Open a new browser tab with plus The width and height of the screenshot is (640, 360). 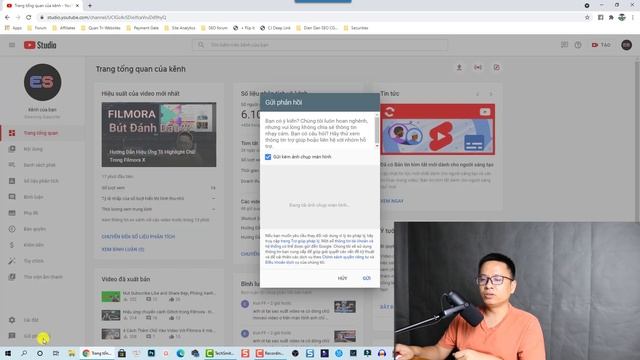click(90, 6)
